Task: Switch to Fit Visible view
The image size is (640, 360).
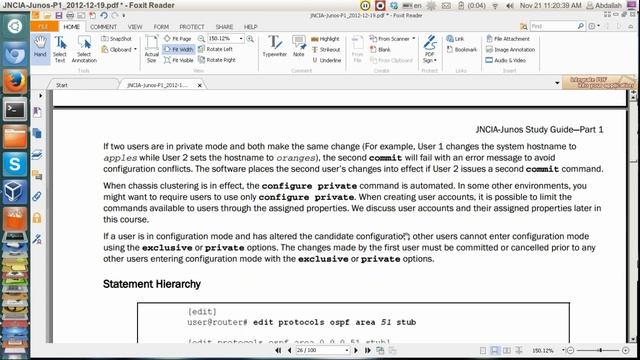Action: (179, 60)
